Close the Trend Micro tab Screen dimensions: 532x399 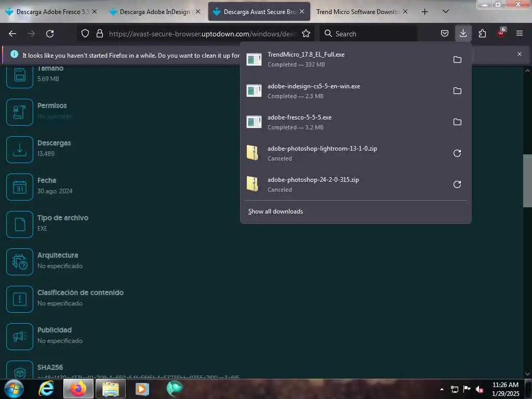pos(405,11)
